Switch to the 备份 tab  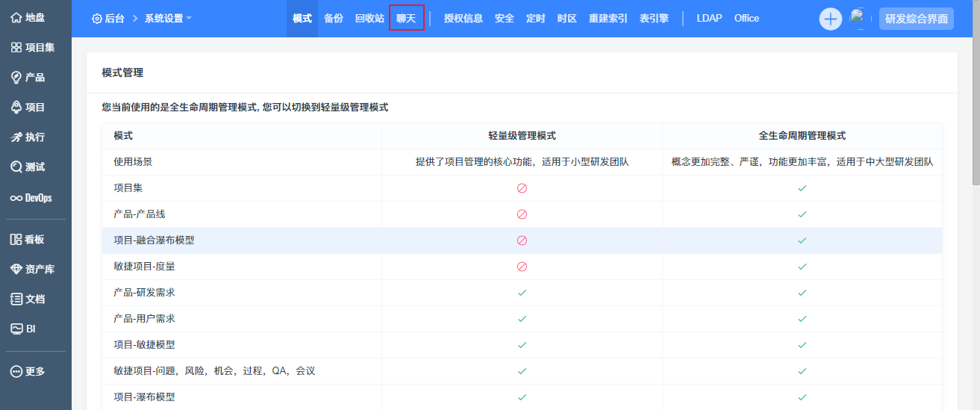(x=334, y=18)
